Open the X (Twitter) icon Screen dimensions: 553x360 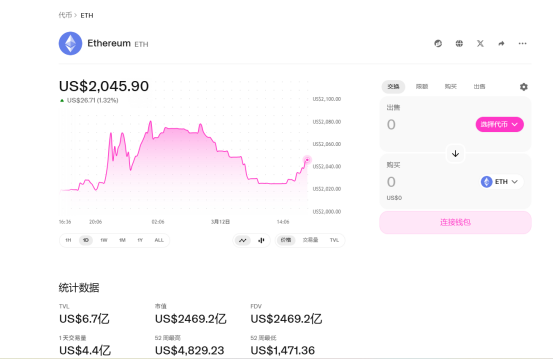click(x=480, y=43)
